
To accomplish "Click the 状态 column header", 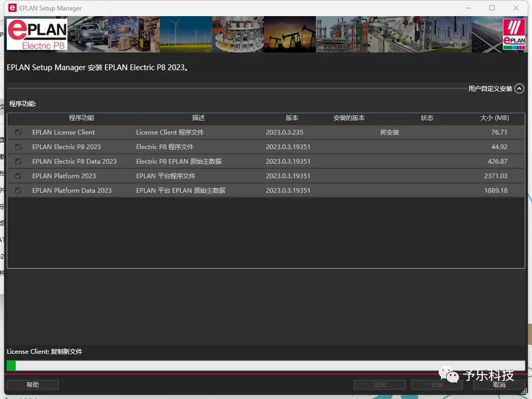I will 427,118.
